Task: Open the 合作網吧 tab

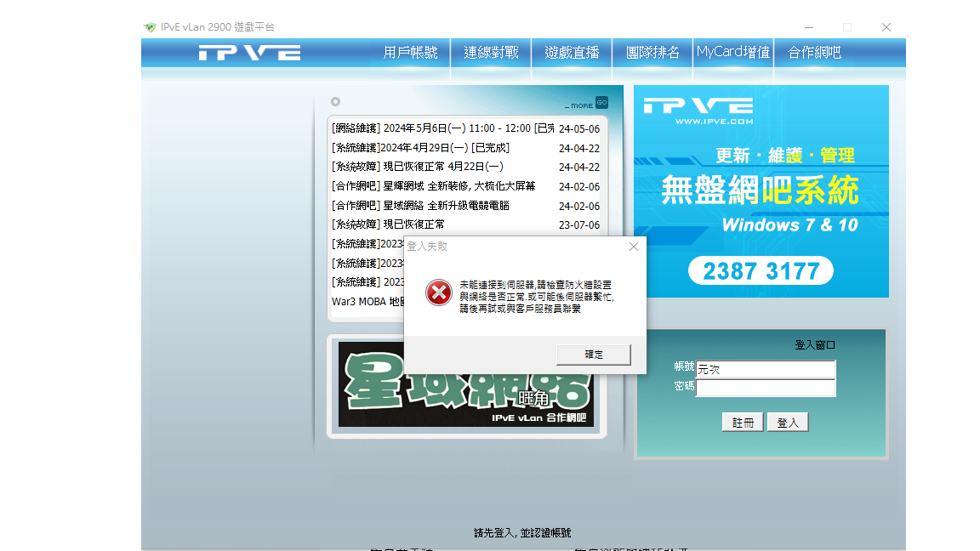Action: pyautogui.click(x=814, y=53)
